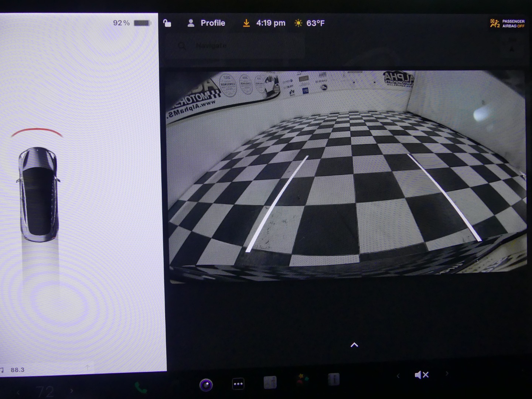The width and height of the screenshot is (532, 399).
Task: Open the three-dots app launcher
Action: click(x=238, y=384)
